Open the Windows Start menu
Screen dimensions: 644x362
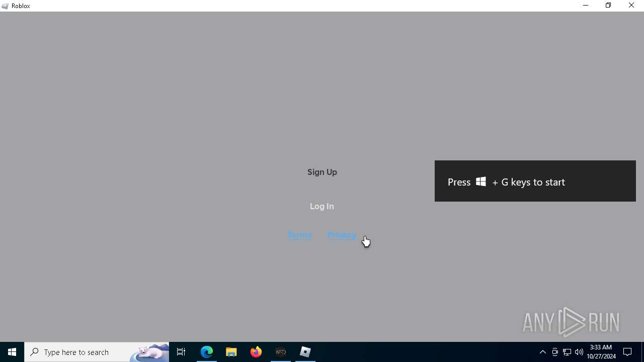point(12,352)
